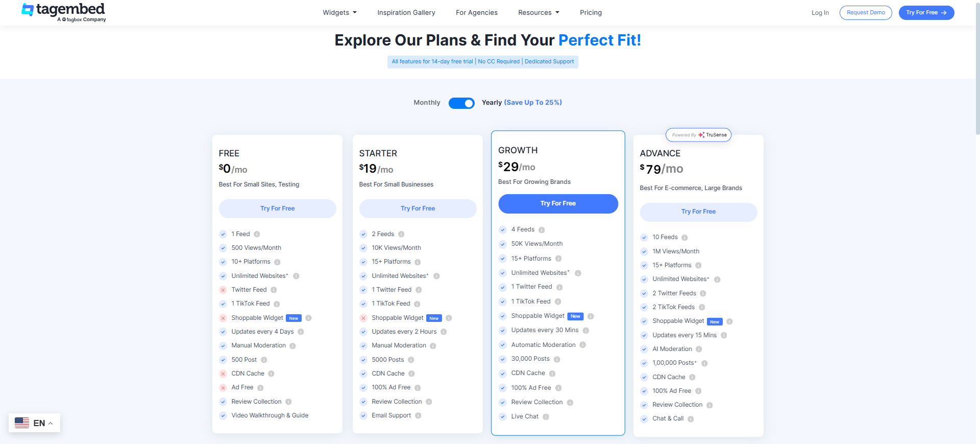Open the Widgets dropdown menu
The image size is (980, 444).
(339, 12)
